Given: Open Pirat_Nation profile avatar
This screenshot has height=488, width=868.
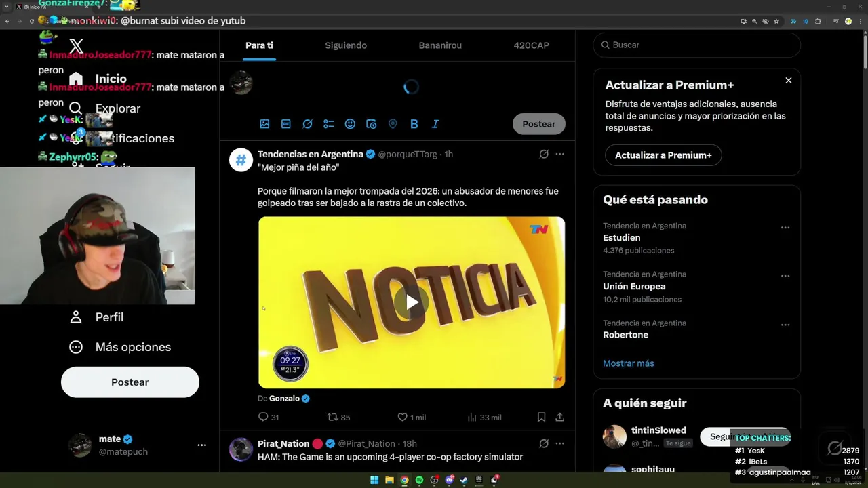Looking at the screenshot, I should [241, 449].
